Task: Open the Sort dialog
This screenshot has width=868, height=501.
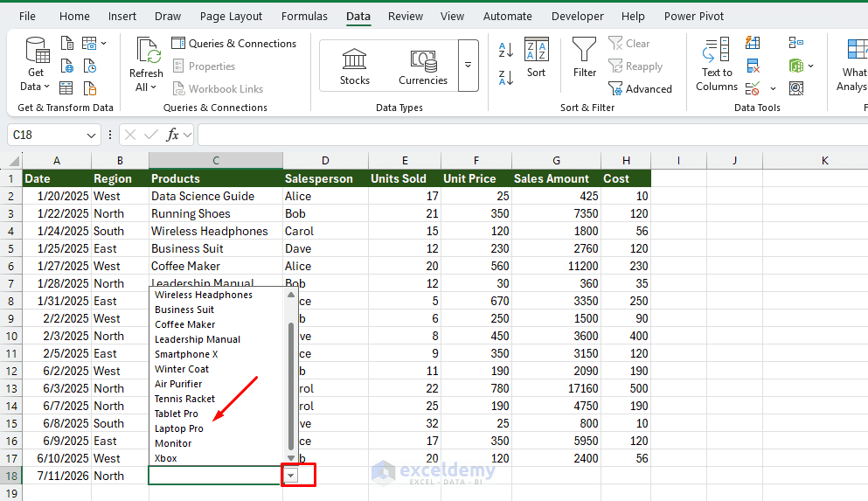Action: tap(536, 58)
